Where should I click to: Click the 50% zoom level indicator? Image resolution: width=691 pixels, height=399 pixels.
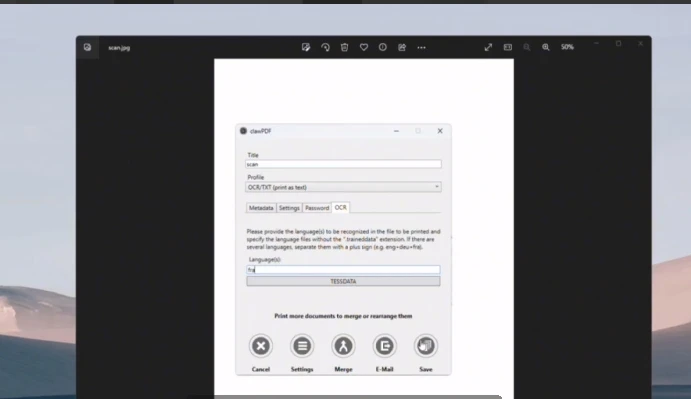[x=567, y=47]
